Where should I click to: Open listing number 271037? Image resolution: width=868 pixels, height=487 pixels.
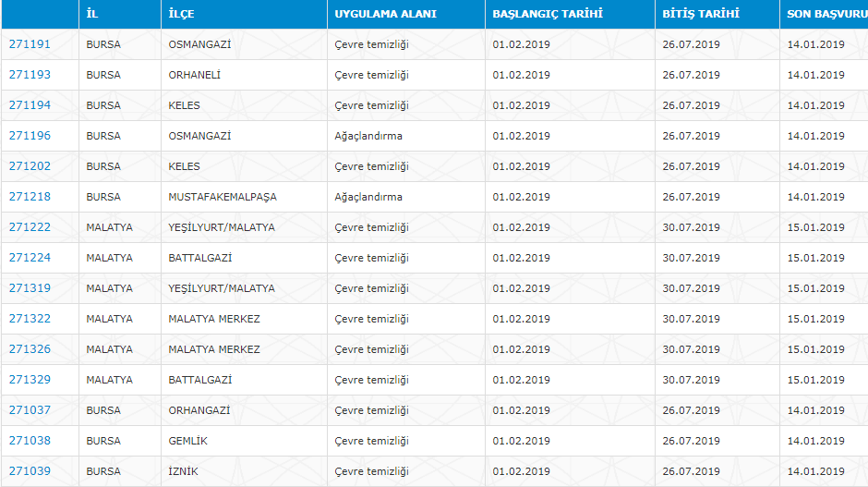pos(30,410)
